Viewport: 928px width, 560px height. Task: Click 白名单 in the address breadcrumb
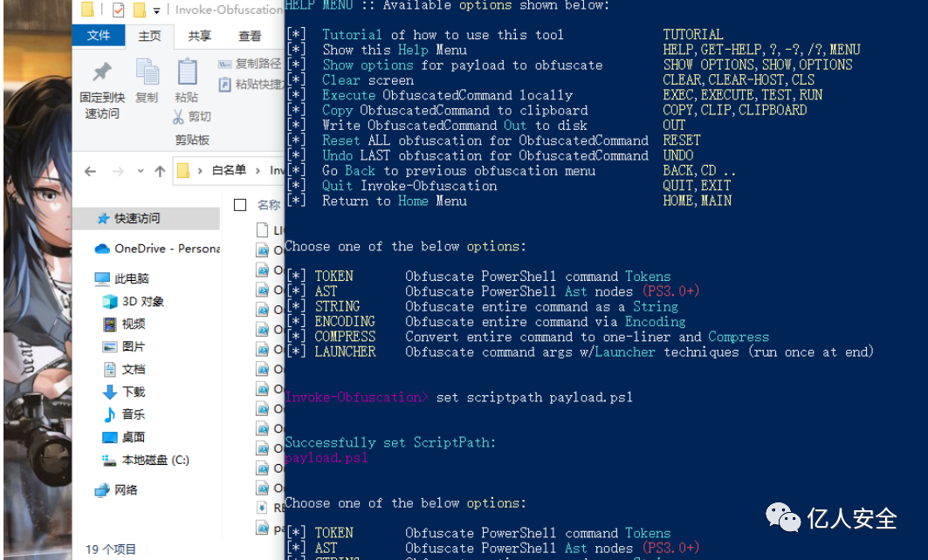(229, 170)
